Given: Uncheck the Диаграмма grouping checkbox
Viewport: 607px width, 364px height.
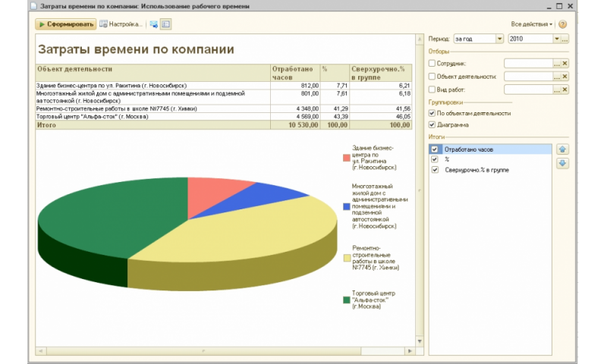Looking at the screenshot, I should (x=432, y=124).
